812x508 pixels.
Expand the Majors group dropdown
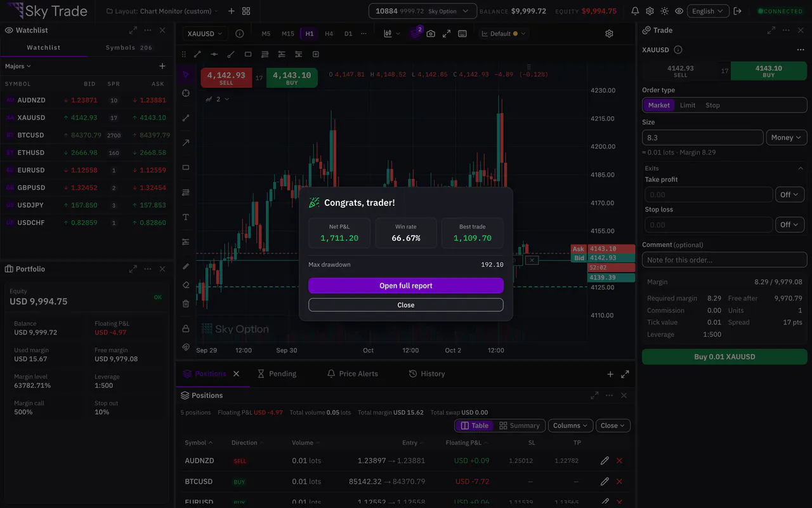tap(18, 66)
